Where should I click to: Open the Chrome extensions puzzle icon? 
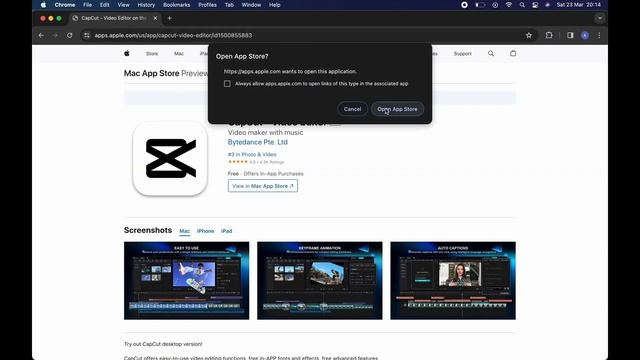pyautogui.click(x=549, y=36)
